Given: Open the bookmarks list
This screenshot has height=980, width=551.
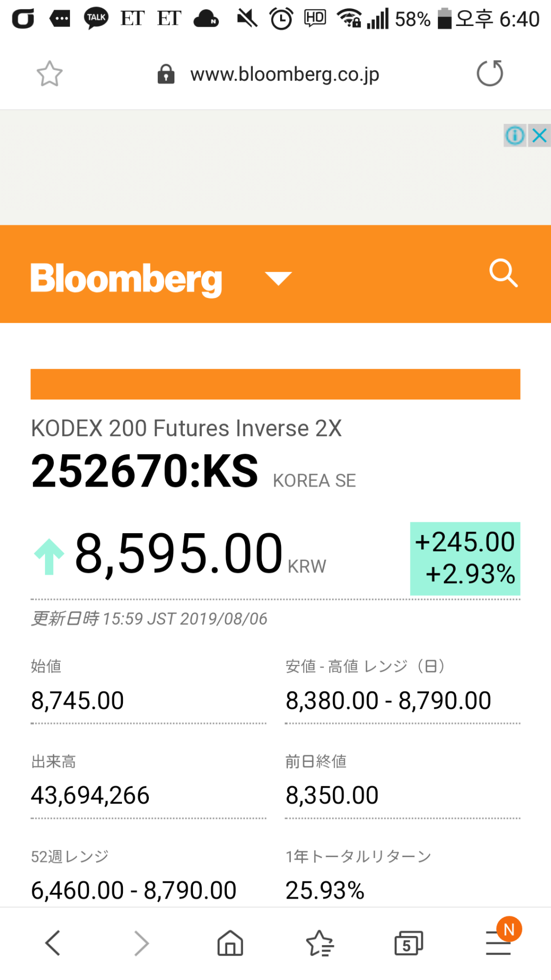Looking at the screenshot, I should pyautogui.click(x=319, y=943).
